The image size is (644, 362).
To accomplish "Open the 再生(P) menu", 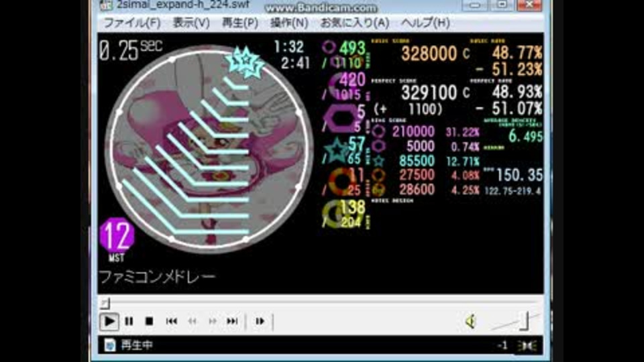I will pyautogui.click(x=240, y=23).
